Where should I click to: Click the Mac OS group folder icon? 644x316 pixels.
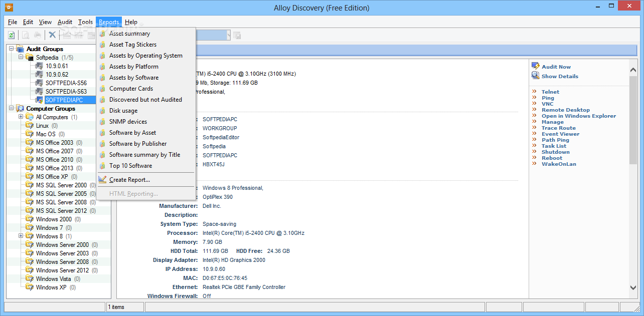30,134
